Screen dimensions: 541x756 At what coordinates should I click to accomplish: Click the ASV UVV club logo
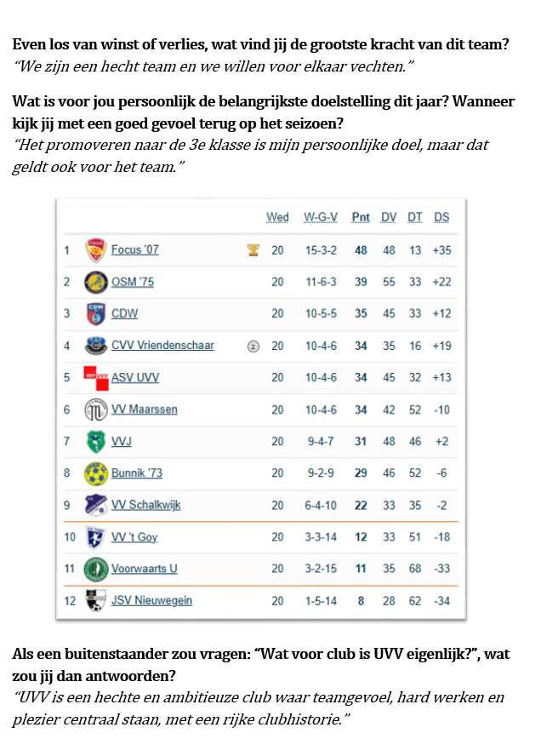[96, 377]
